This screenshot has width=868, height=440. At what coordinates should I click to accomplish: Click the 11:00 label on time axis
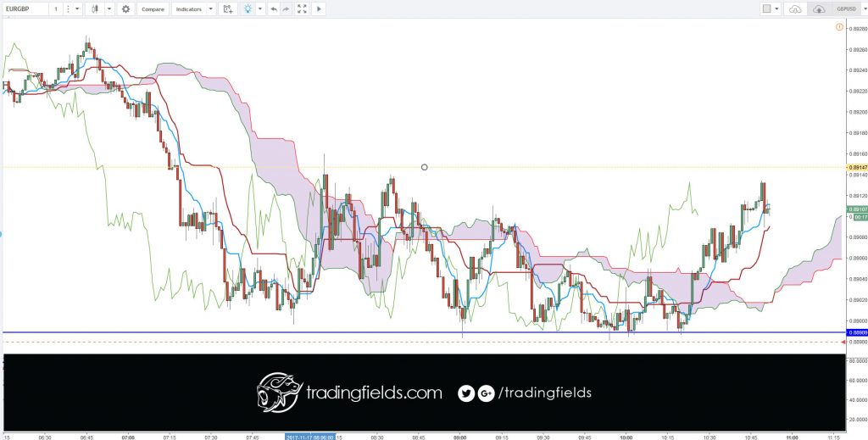pos(793,437)
